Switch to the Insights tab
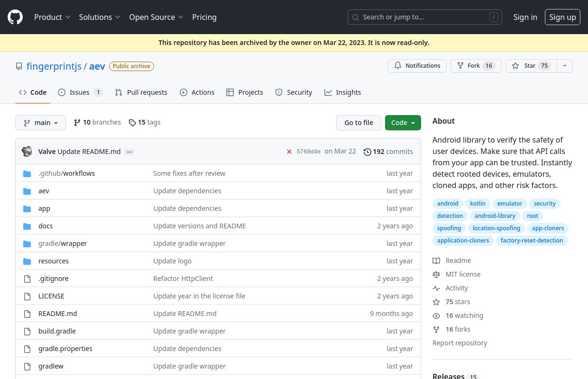This screenshot has height=379, width=588. pos(343,92)
